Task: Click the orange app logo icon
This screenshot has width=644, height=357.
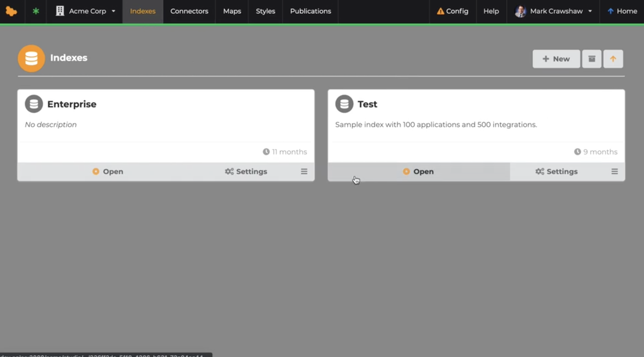Action: coord(11,11)
